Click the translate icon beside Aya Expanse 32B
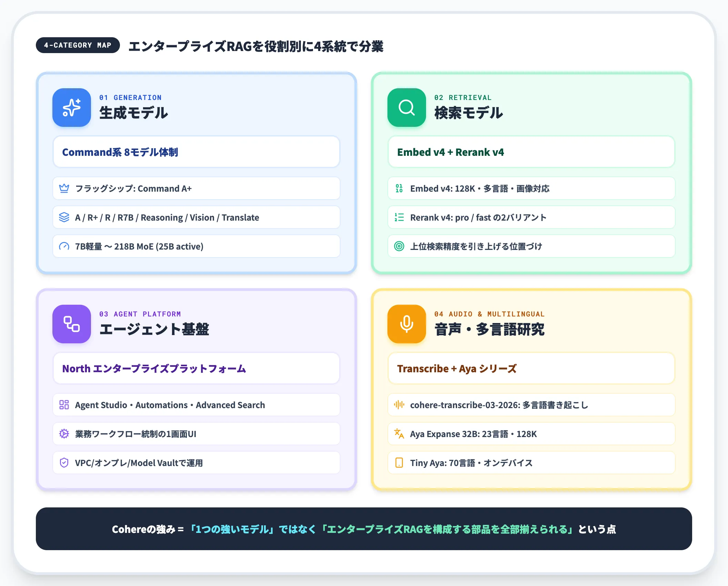Image resolution: width=728 pixels, height=586 pixels. tap(399, 434)
